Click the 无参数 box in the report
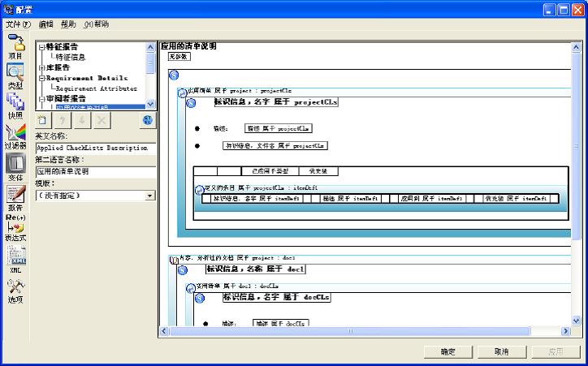 click(x=179, y=57)
